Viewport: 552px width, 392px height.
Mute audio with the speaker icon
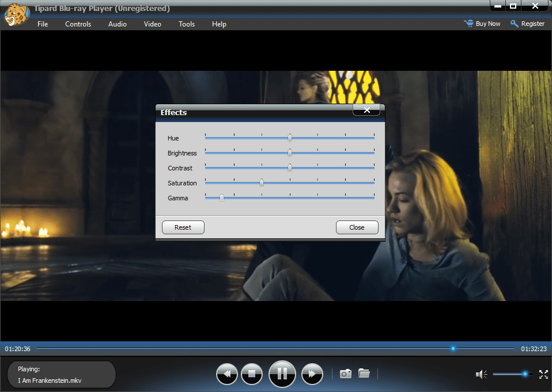481,374
